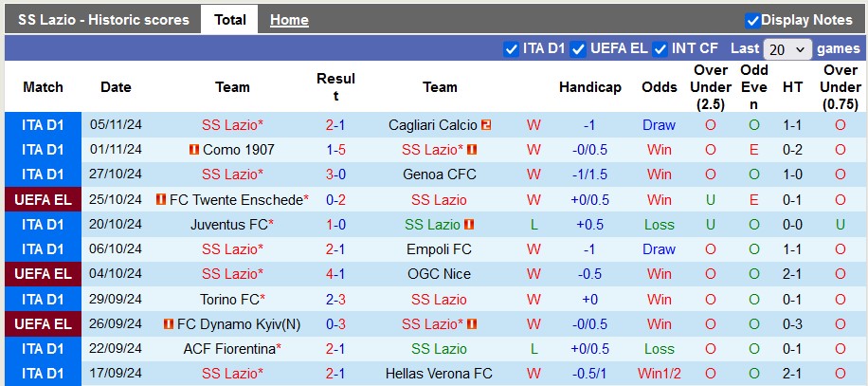
Task: Toggle the UEFA EL filter checkbox
Action: [578, 49]
